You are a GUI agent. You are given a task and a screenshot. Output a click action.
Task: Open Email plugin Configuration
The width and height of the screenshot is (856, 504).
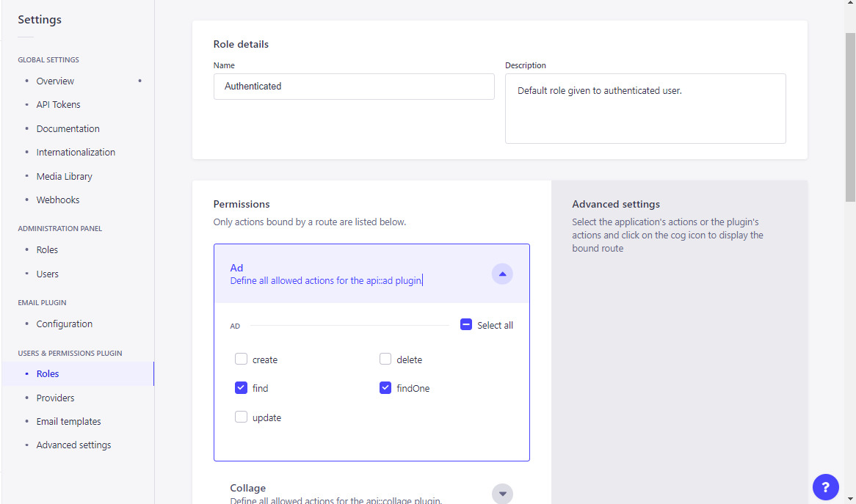64,324
